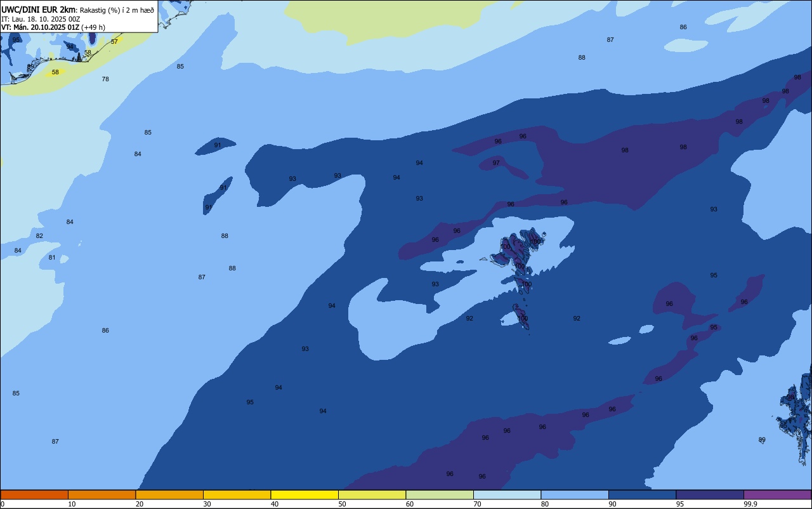Screen dimensions: 812x509
Task: Select the humidity value "57" near Iceland coast
Action: [x=114, y=42]
